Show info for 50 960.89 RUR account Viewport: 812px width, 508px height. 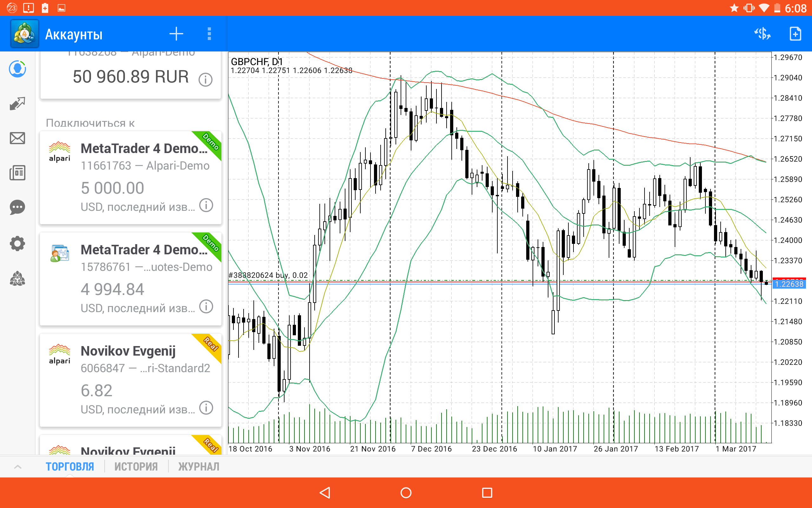tap(205, 80)
